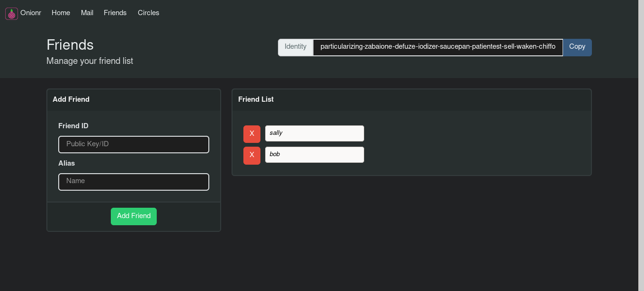Screen dimensions: 644x291
Task: Click the vertical page scrollbar
Action: 641,145
